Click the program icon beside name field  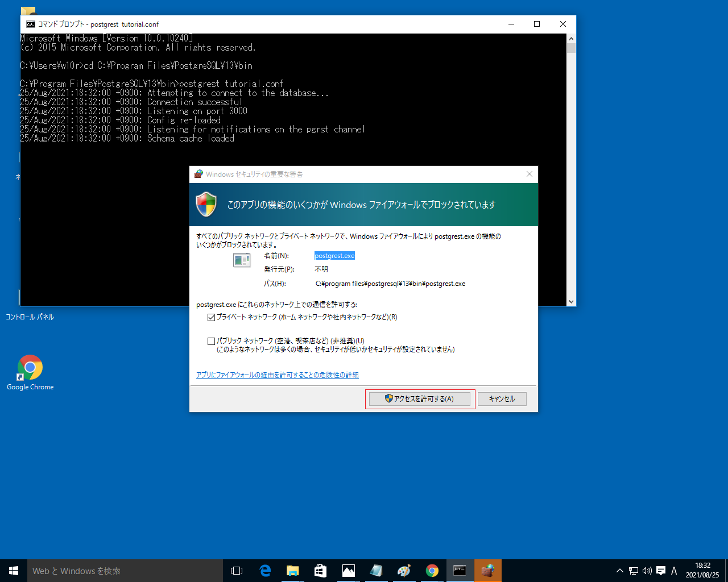(x=242, y=260)
